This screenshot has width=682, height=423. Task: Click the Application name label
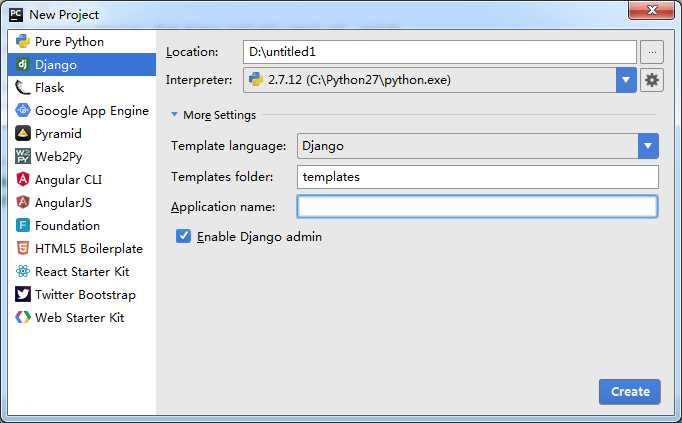point(223,207)
